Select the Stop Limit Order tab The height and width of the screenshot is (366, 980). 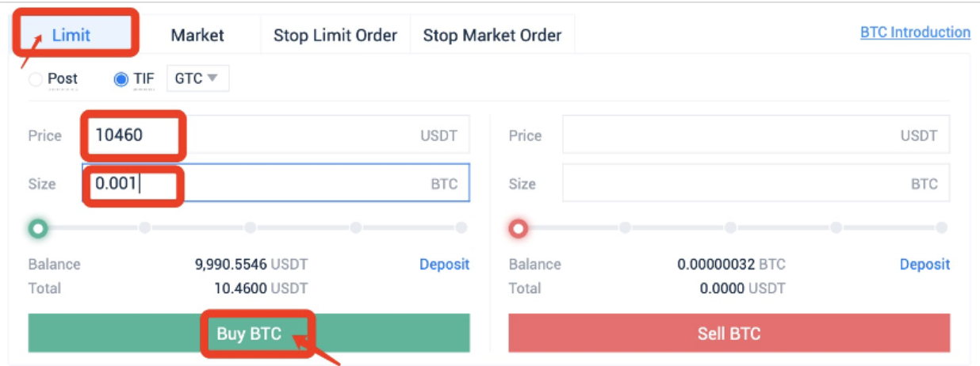[335, 35]
